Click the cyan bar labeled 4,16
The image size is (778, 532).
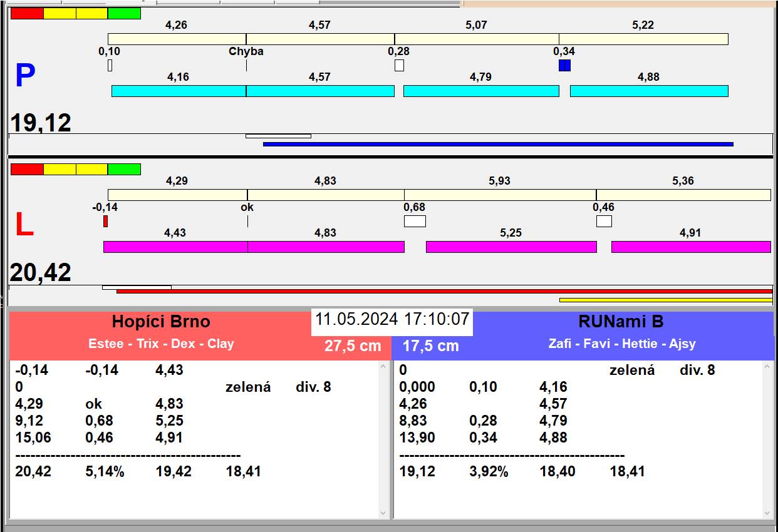(x=179, y=91)
